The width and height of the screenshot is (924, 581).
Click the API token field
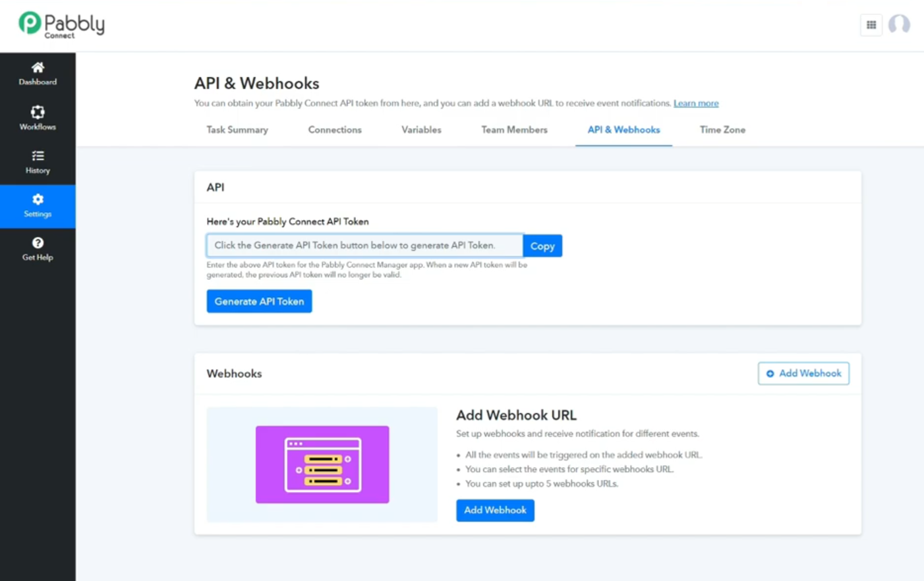pyautogui.click(x=364, y=246)
